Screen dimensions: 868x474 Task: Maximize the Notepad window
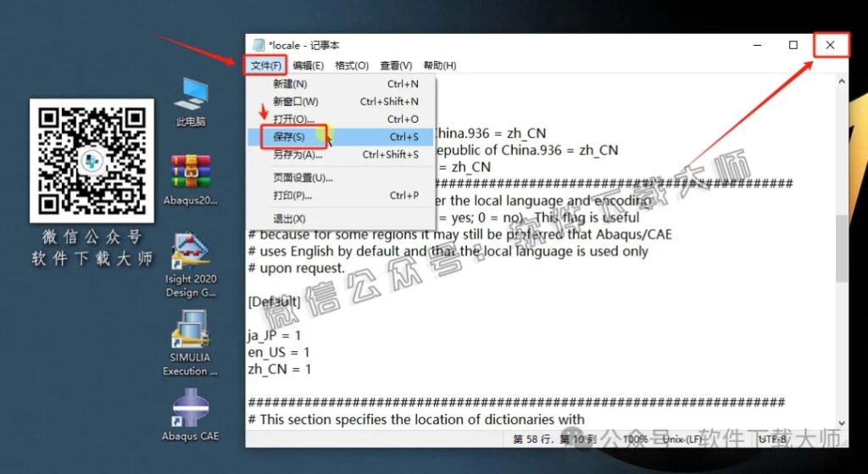[793, 46]
